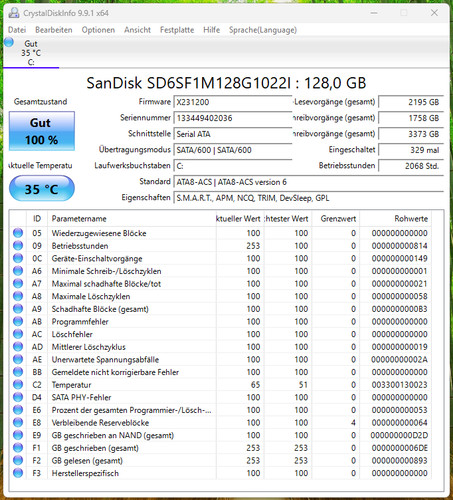The height and width of the screenshot is (500, 453).
Task: Open the Optionen menu
Action: point(98,30)
